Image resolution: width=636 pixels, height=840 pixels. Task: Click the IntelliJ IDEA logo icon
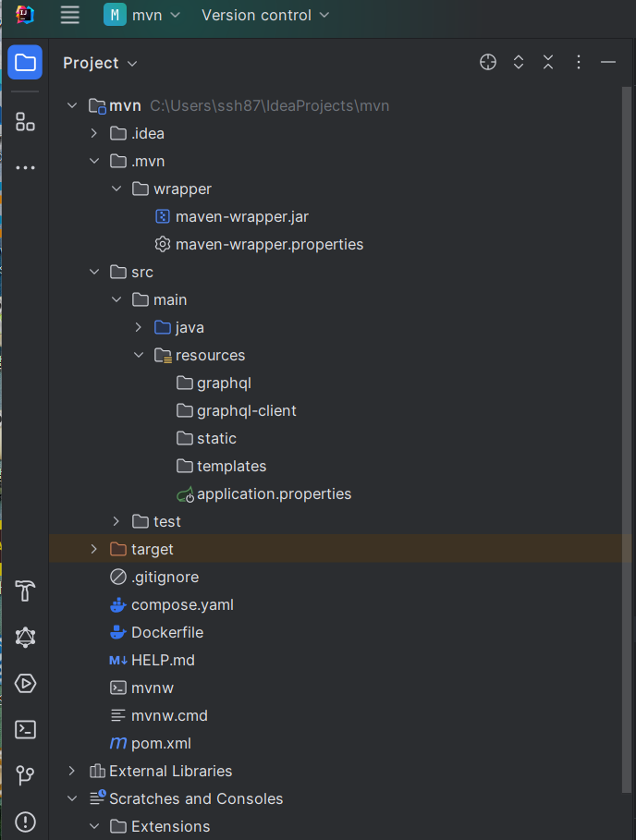tap(25, 15)
